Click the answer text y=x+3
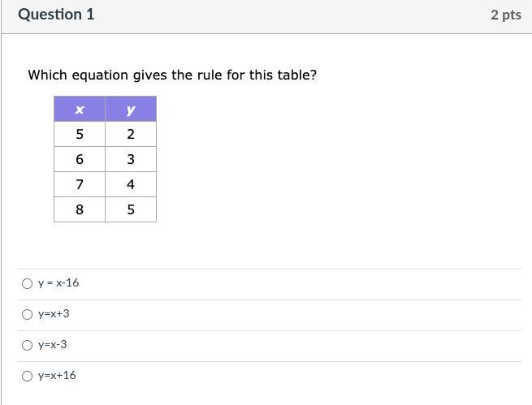The height and width of the screenshot is (405, 532). tap(54, 314)
